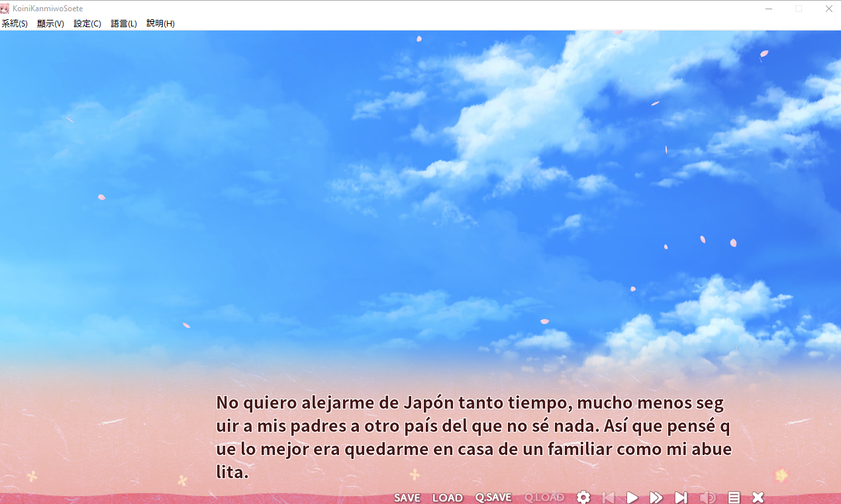Hide the text window with X icon

758,497
